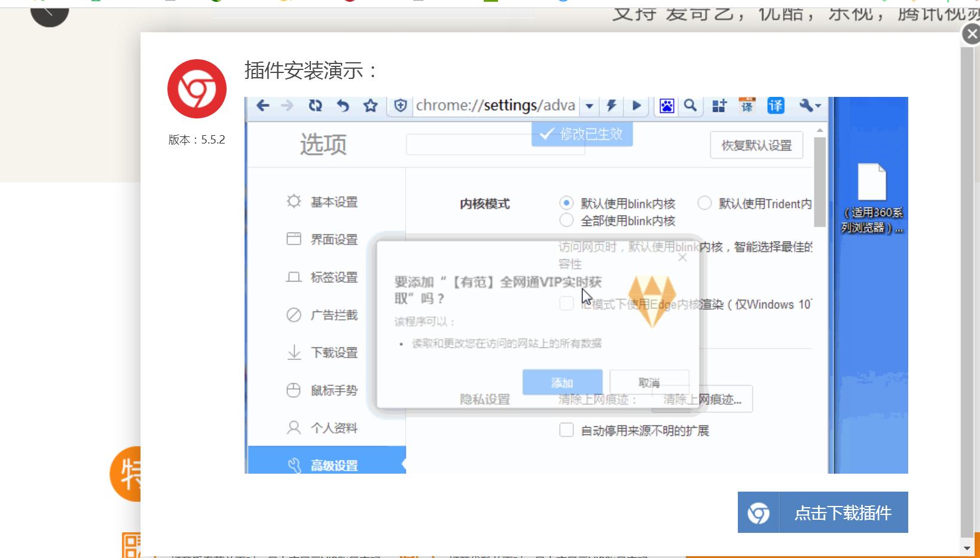Viewport: 980px width, 558px height.
Task: Select 默认使用blink内核 radio button
Action: click(x=566, y=203)
